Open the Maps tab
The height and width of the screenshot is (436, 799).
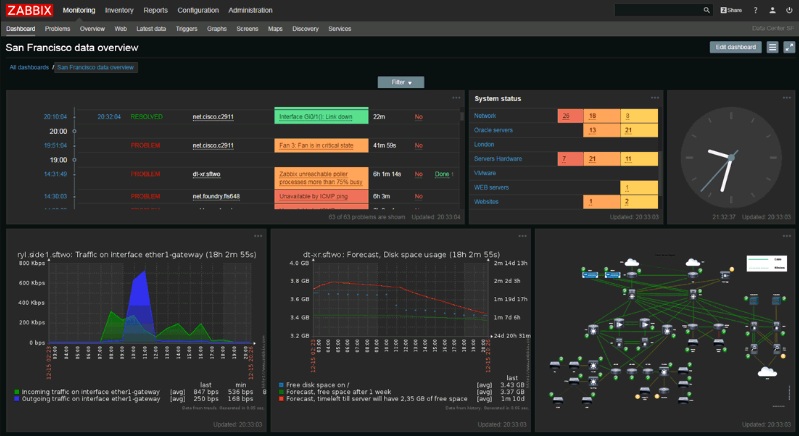click(x=275, y=29)
